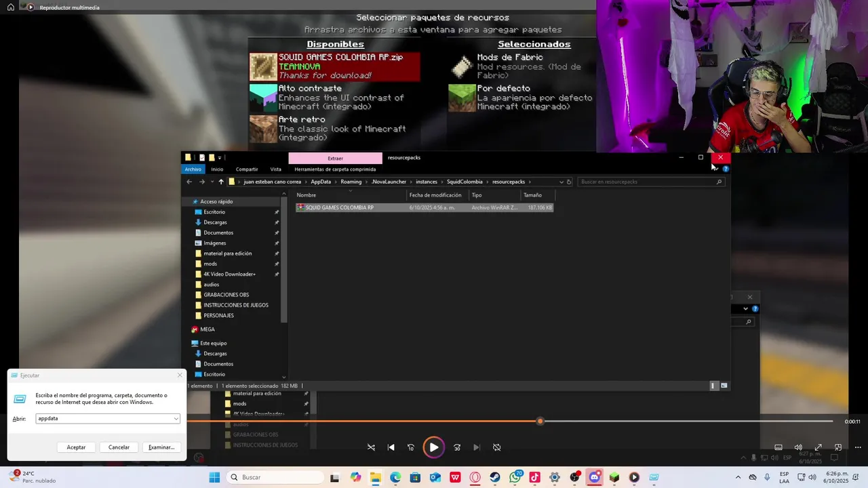Enter fullscreen in the media player

coord(818,447)
